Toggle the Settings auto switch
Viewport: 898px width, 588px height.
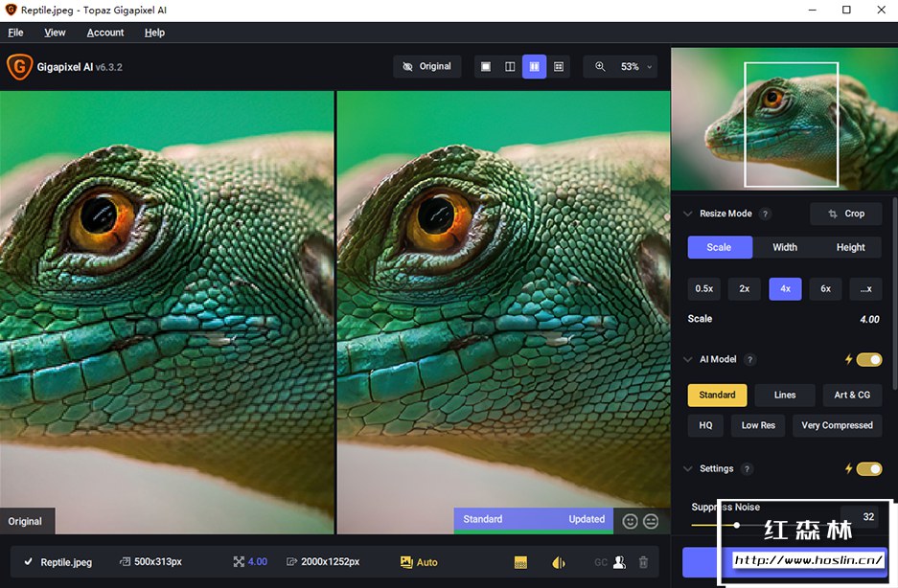[x=869, y=469]
